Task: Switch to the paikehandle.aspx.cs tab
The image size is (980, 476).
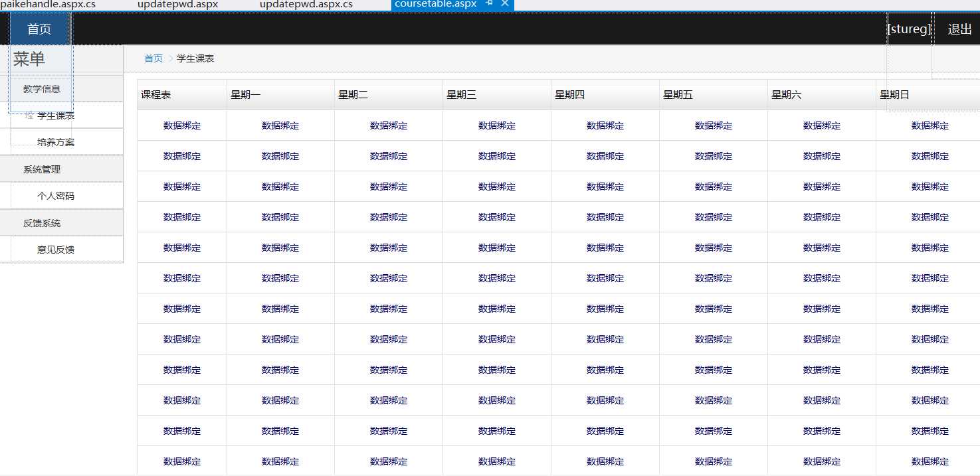Action: (48, 4)
